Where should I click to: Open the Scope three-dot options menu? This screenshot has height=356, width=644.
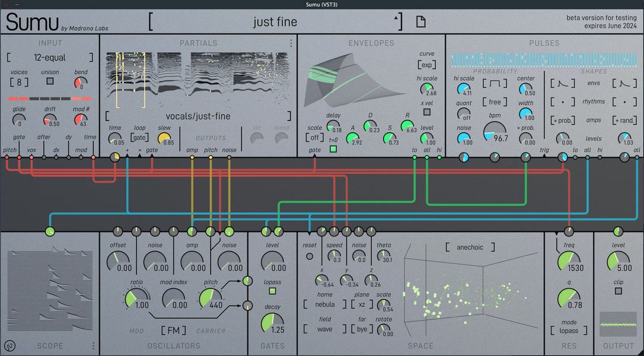point(93,345)
